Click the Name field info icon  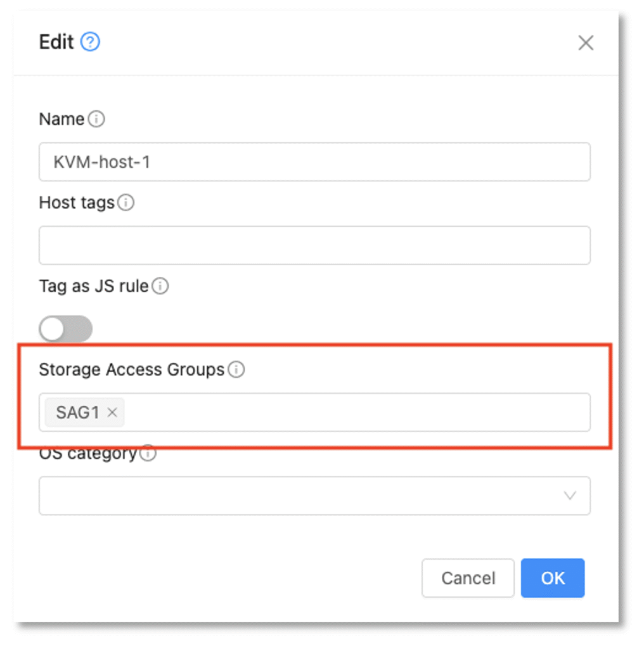96,119
